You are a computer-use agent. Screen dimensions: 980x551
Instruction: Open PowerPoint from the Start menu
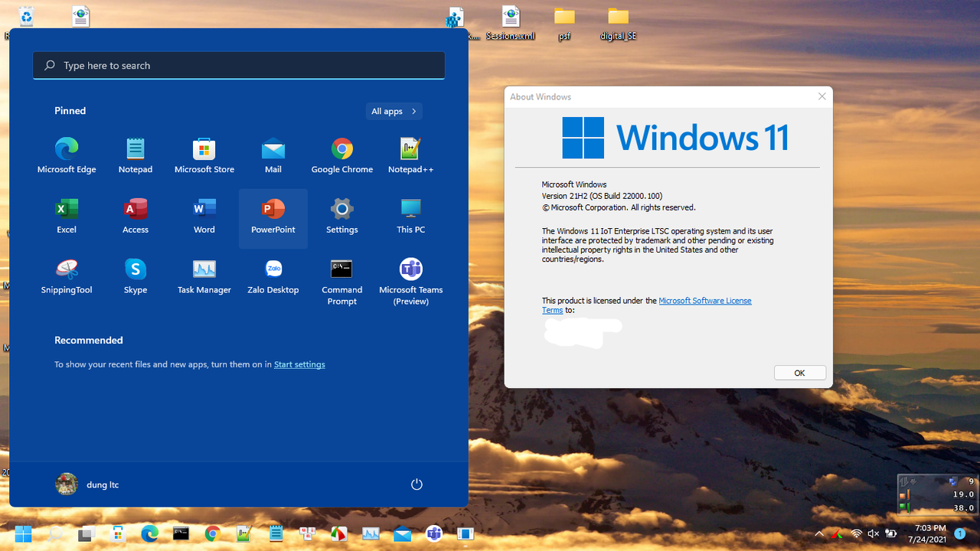click(x=273, y=218)
